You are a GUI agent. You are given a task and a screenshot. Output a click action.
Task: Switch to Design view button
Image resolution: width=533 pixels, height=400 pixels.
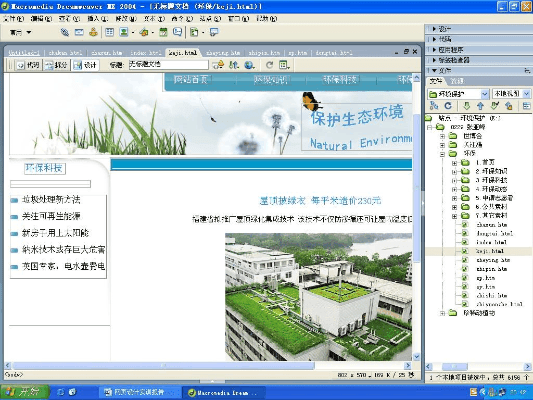click(85, 65)
